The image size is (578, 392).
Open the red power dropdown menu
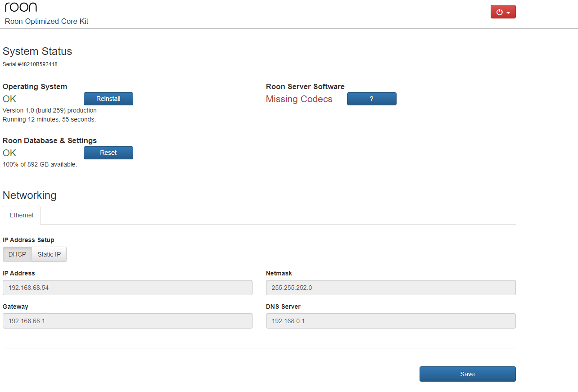coord(503,12)
